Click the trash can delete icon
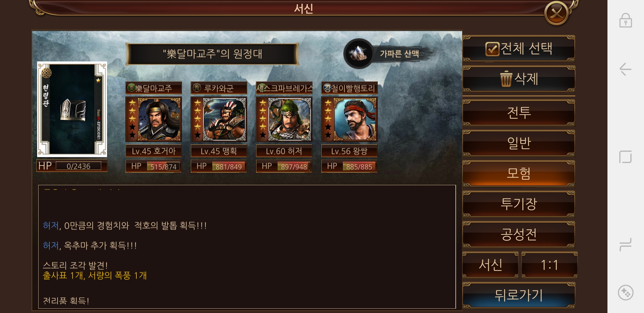This screenshot has width=644, height=313. (506, 79)
